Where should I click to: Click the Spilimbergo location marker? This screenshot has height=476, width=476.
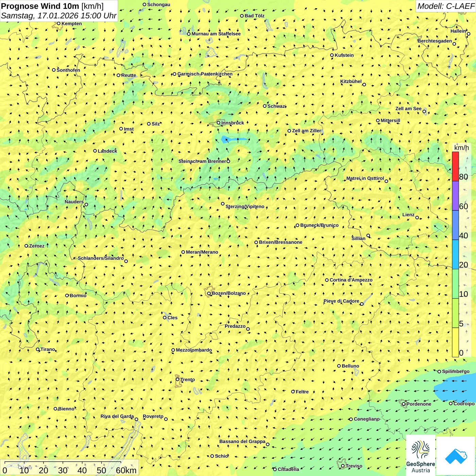(x=439, y=372)
